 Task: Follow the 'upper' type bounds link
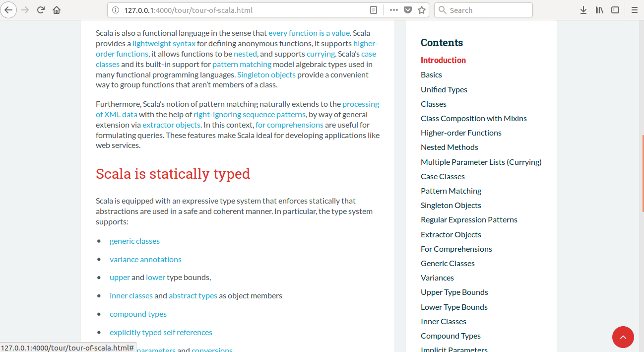point(120,277)
